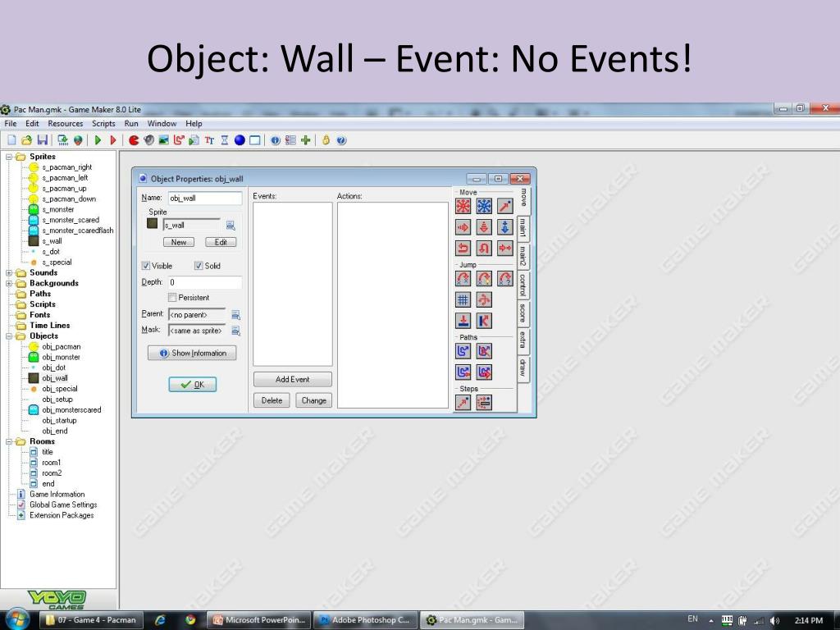Create a room with the blue rectangle icon
Viewport: 840px width, 630px height.
tap(255, 140)
